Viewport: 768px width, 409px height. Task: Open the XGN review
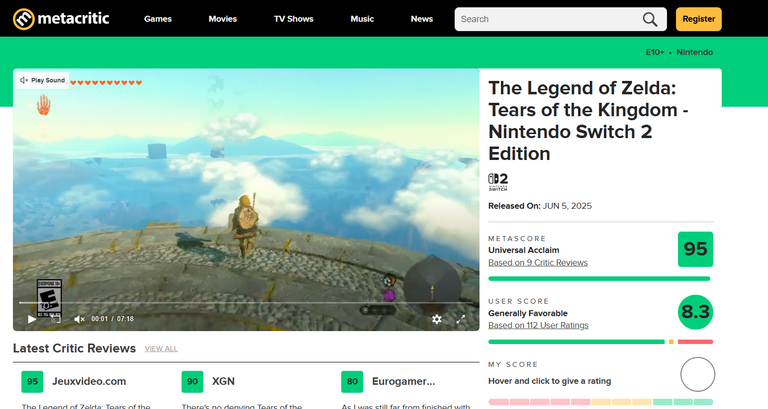(223, 381)
